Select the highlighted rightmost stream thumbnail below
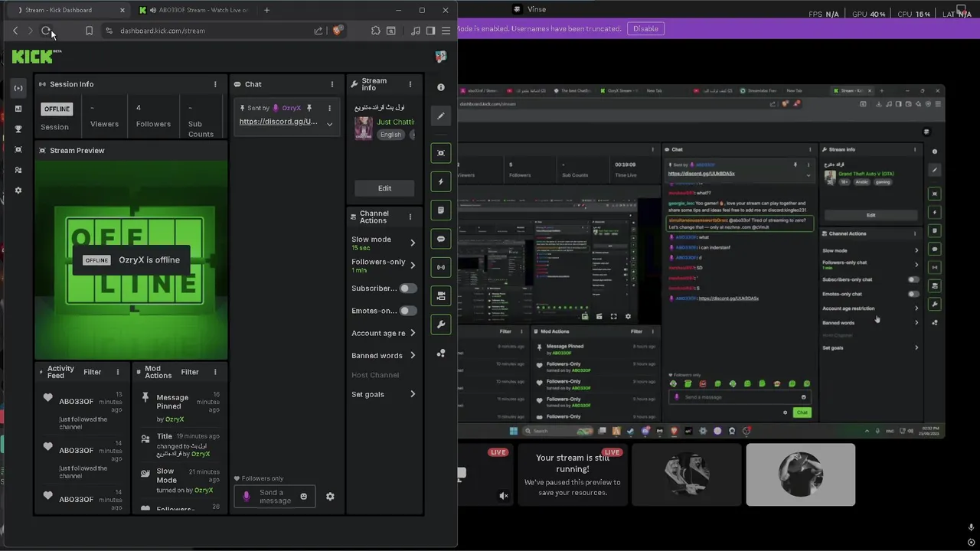This screenshot has width=980, height=551. tap(801, 474)
